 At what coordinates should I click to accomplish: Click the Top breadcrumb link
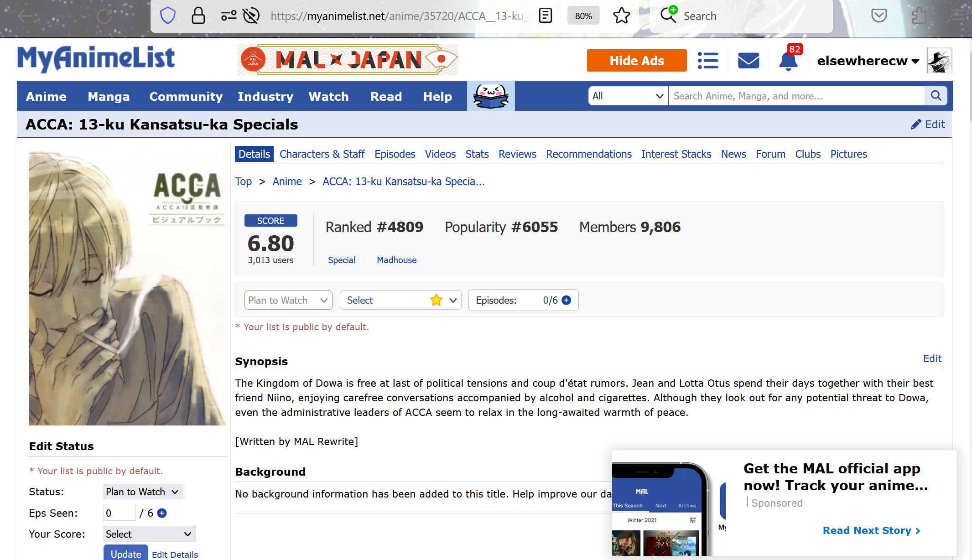tap(243, 181)
